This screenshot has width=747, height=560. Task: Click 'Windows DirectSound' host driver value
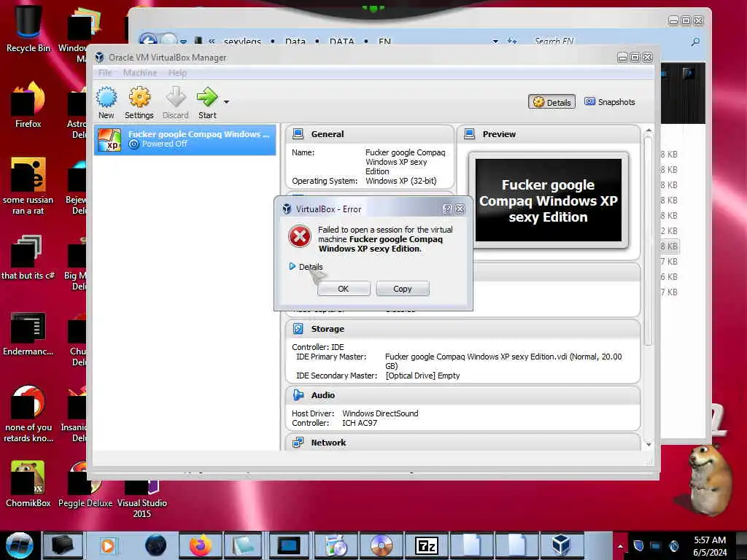pyautogui.click(x=380, y=413)
